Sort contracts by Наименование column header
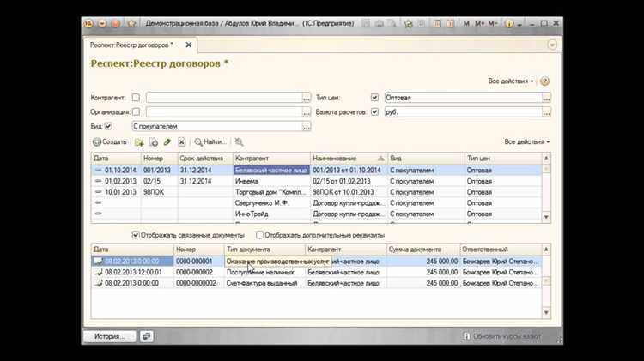The width and height of the screenshot is (644, 361). (x=349, y=159)
